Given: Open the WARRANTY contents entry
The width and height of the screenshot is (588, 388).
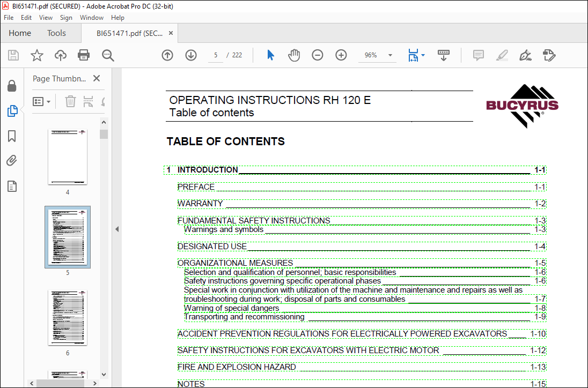Looking at the screenshot, I should pyautogui.click(x=362, y=204).
